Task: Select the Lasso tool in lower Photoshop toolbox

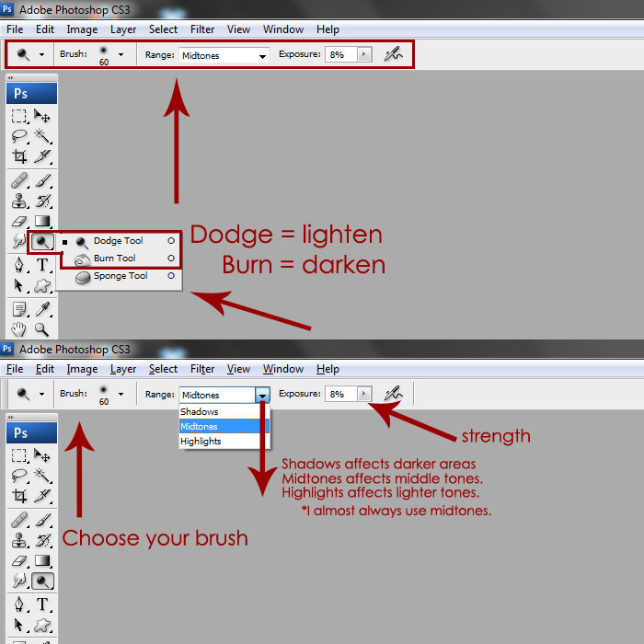Action: tap(19, 476)
